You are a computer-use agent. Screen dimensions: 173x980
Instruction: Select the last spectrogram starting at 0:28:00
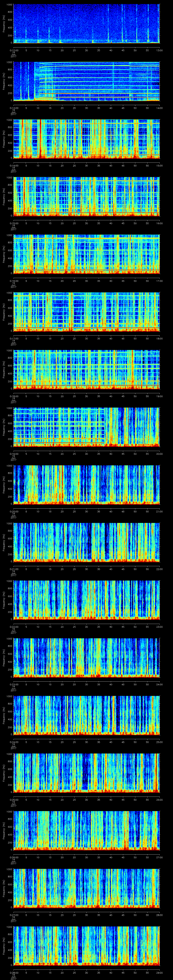click(86, 945)
